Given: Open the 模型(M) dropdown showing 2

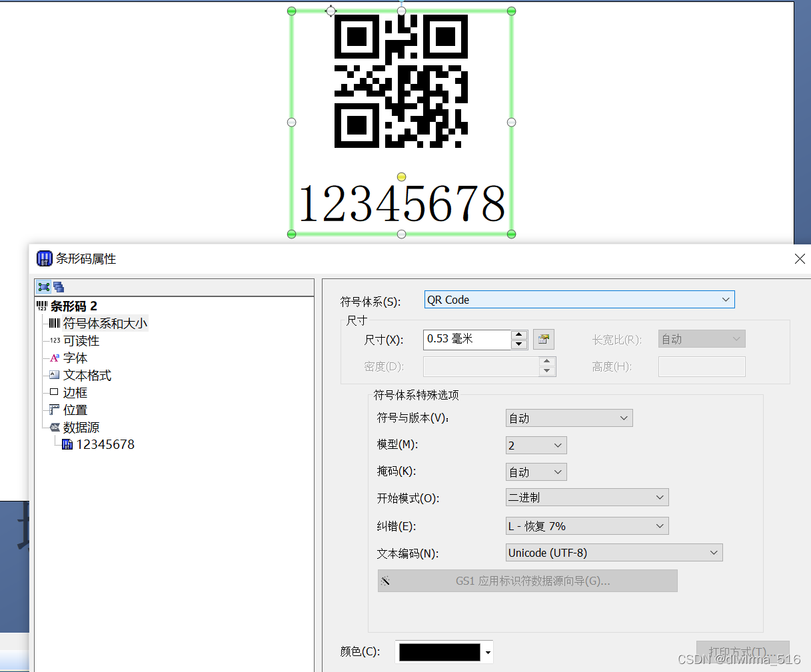Looking at the screenshot, I should (x=536, y=446).
